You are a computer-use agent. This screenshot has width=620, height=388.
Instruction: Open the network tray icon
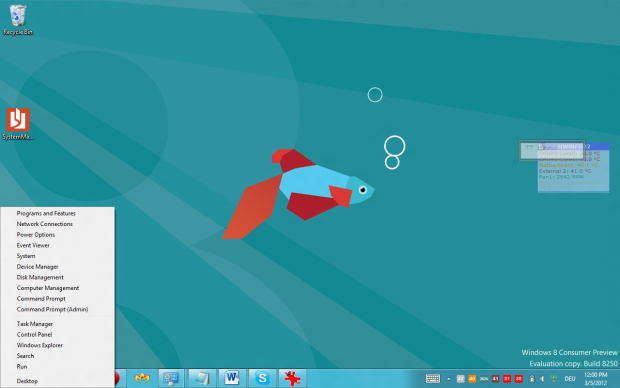point(554,379)
